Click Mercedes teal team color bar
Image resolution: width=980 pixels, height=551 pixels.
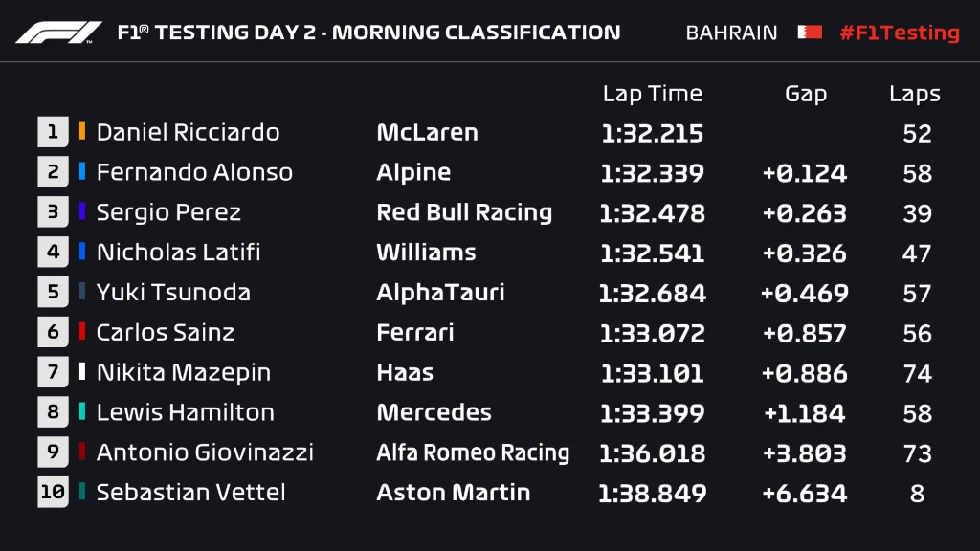(x=82, y=412)
